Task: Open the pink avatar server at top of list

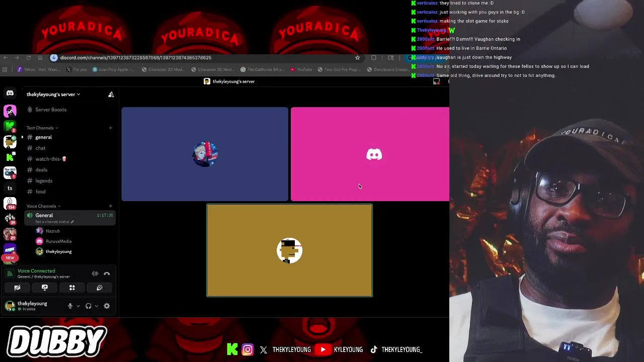Action: coord(10,111)
